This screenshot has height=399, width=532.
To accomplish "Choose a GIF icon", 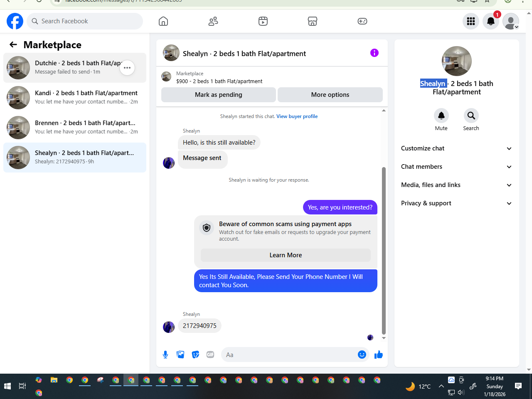I will pyautogui.click(x=210, y=355).
